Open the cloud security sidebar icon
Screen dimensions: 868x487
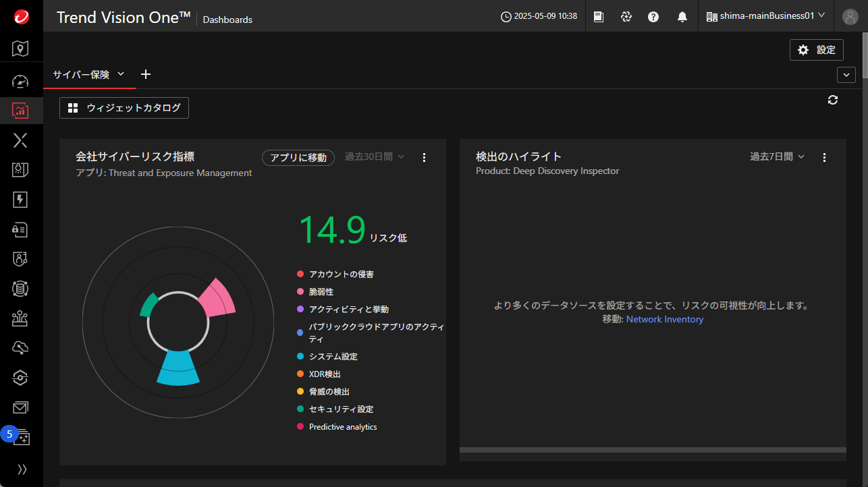(x=21, y=348)
